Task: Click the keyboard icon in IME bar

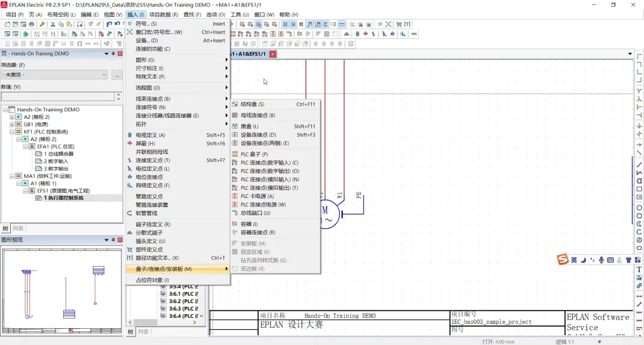Action: 611,260
